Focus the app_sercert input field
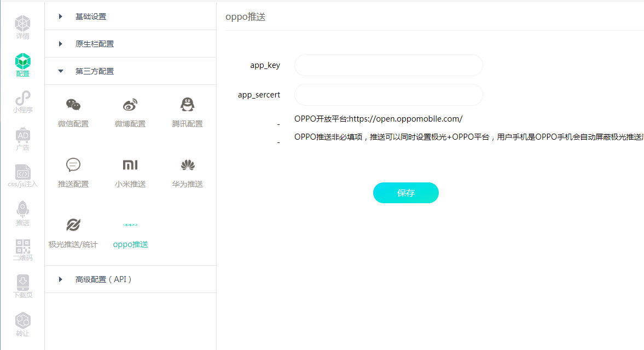This screenshot has height=350, width=644. pos(388,95)
